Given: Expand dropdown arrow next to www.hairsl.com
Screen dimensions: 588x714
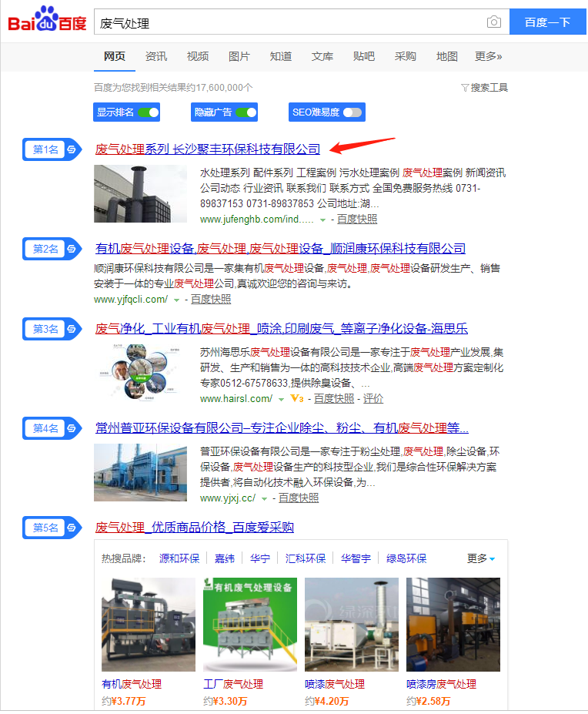Looking at the screenshot, I should 281,399.
